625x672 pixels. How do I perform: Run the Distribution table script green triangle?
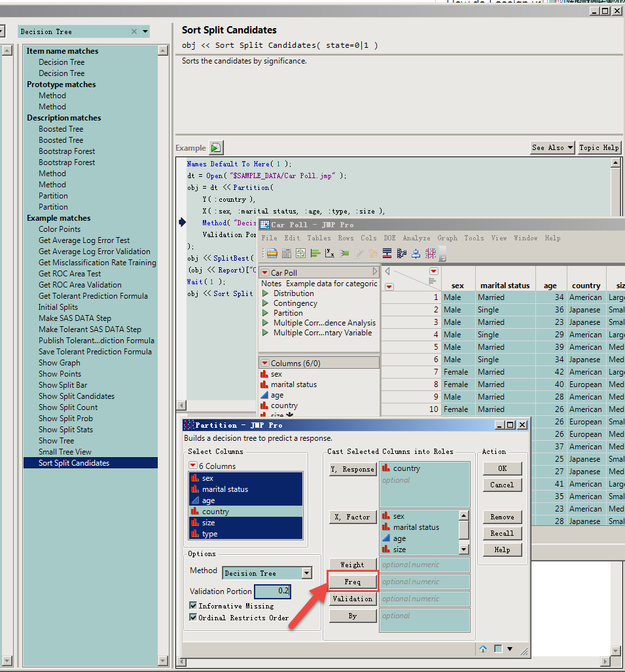point(266,293)
